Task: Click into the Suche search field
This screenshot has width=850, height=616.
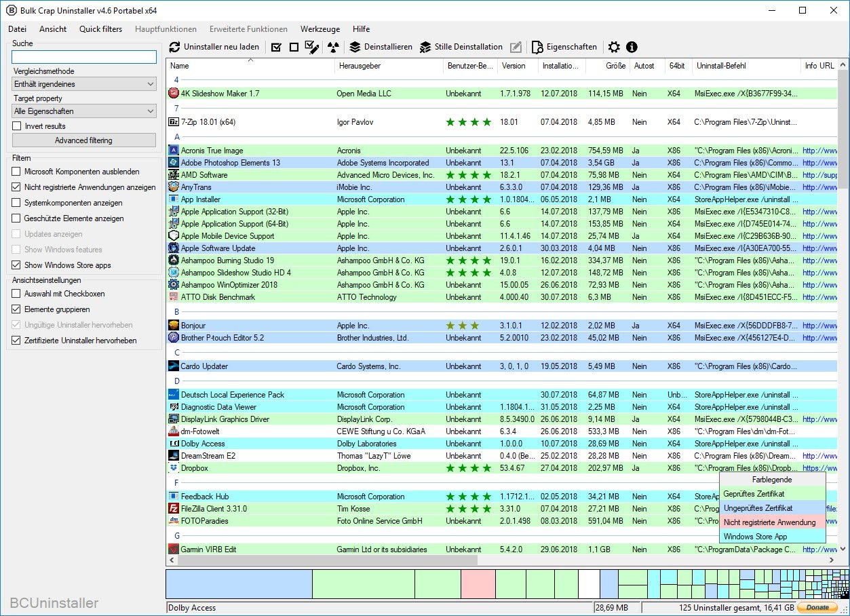Action: coord(84,57)
